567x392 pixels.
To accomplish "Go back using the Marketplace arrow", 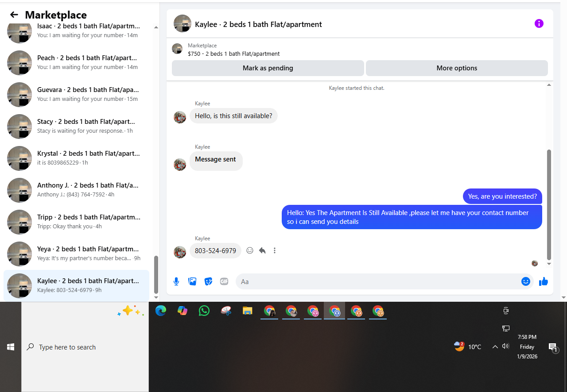I will (x=14, y=15).
